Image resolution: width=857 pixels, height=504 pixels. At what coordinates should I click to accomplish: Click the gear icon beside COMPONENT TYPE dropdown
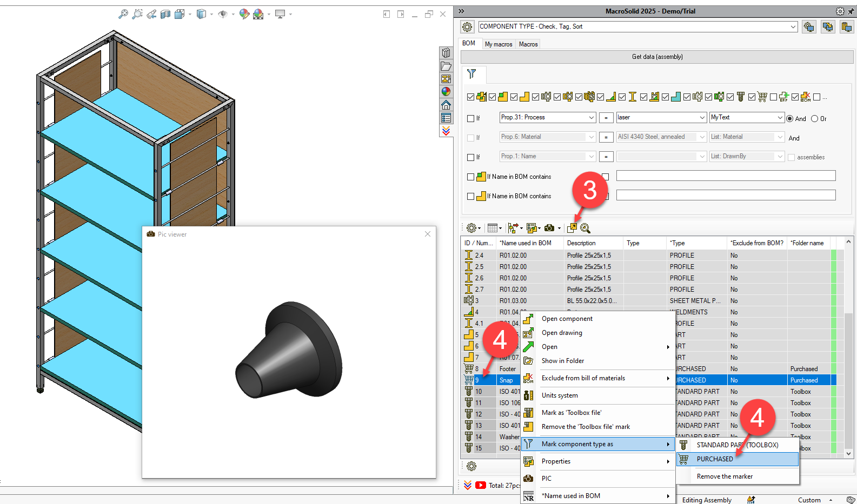467,26
